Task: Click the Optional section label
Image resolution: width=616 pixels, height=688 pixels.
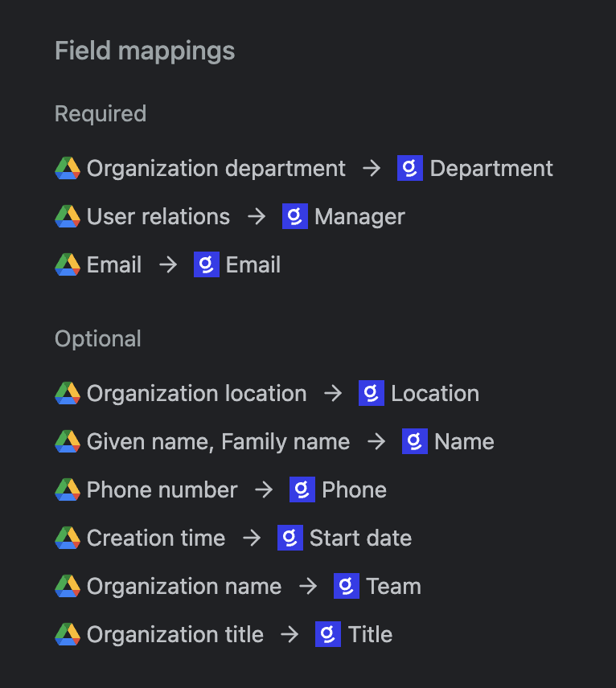Action: tap(98, 339)
